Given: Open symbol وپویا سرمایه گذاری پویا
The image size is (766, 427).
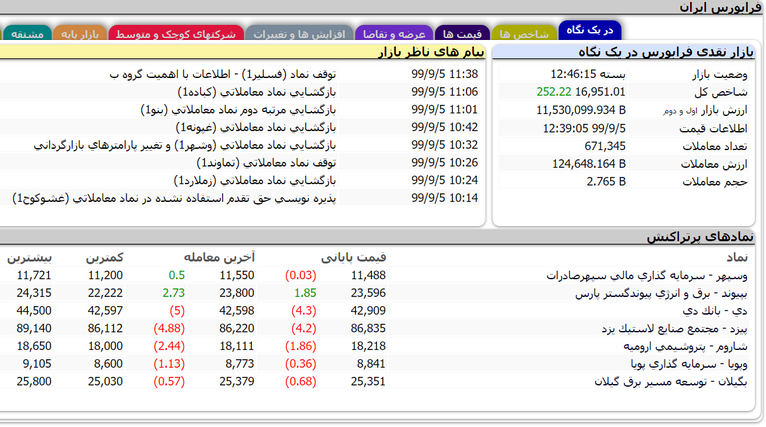Looking at the screenshot, I should [689, 363].
